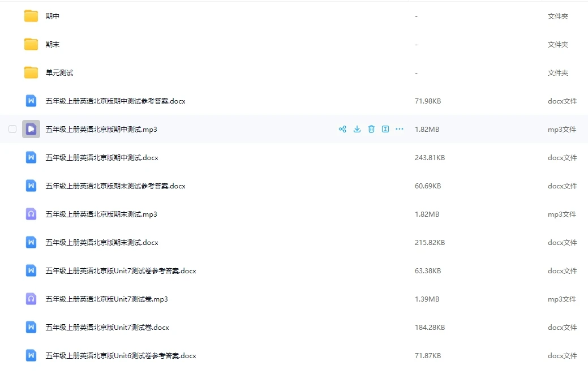Click the size value 71.87KB
588x374 pixels.
coord(428,356)
